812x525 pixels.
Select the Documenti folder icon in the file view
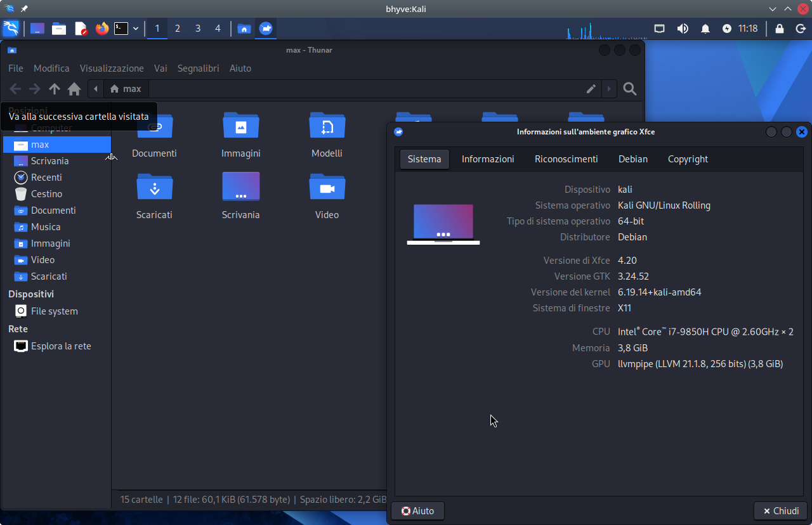pos(155,126)
